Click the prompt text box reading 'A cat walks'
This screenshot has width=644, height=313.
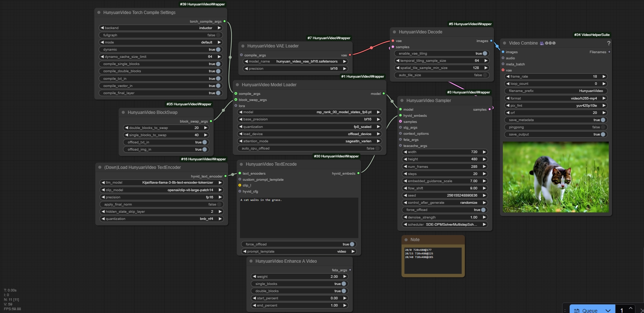[x=299, y=217]
